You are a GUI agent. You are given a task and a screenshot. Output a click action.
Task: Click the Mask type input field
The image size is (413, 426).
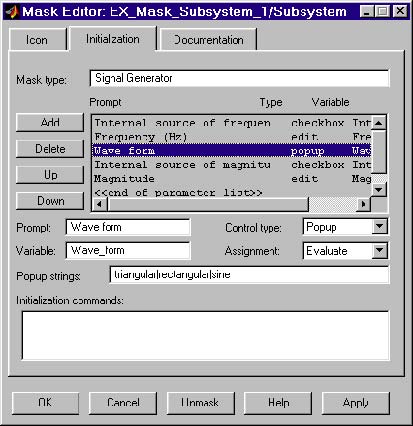tap(239, 78)
